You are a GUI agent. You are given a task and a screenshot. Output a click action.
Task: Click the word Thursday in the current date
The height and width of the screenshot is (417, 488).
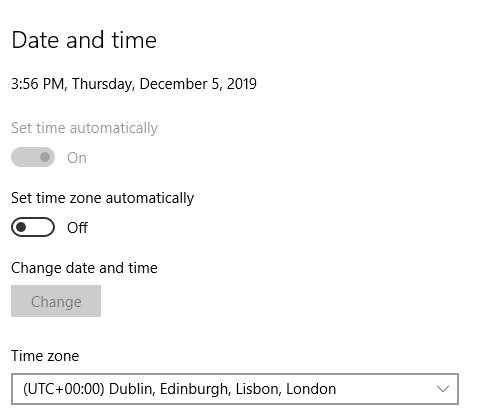pyautogui.click(x=103, y=84)
